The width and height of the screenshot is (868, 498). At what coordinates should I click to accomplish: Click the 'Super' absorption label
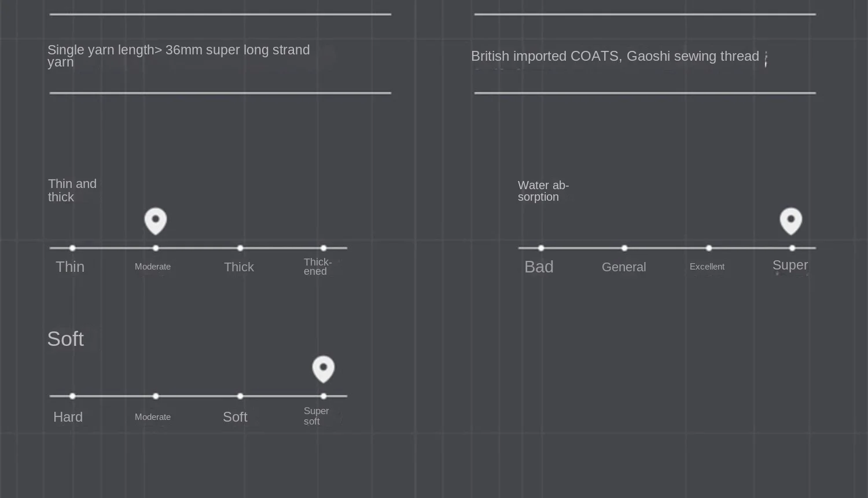click(x=790, y=265)
